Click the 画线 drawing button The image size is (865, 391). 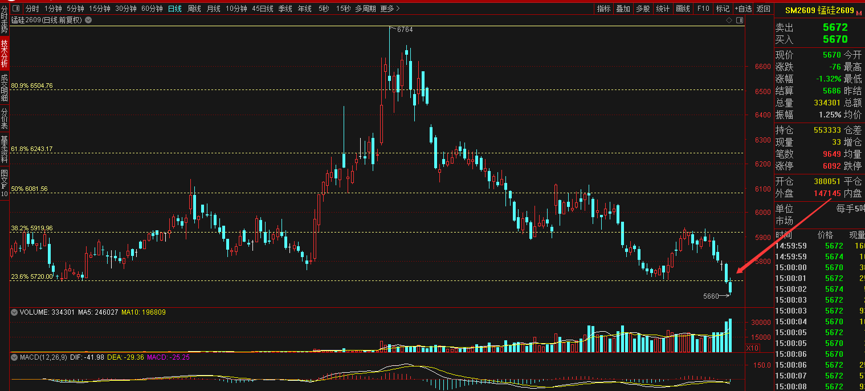[x=683, y=8]
